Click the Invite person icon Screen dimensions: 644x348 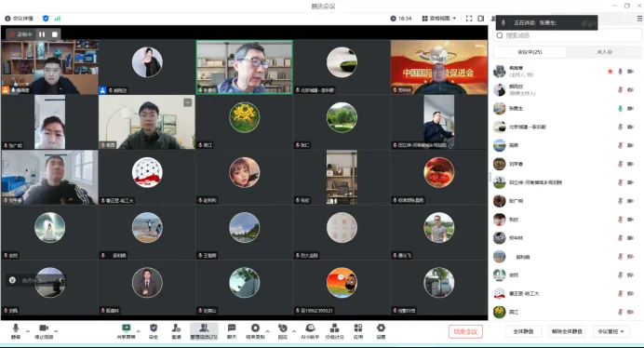(x=176, y=331)
